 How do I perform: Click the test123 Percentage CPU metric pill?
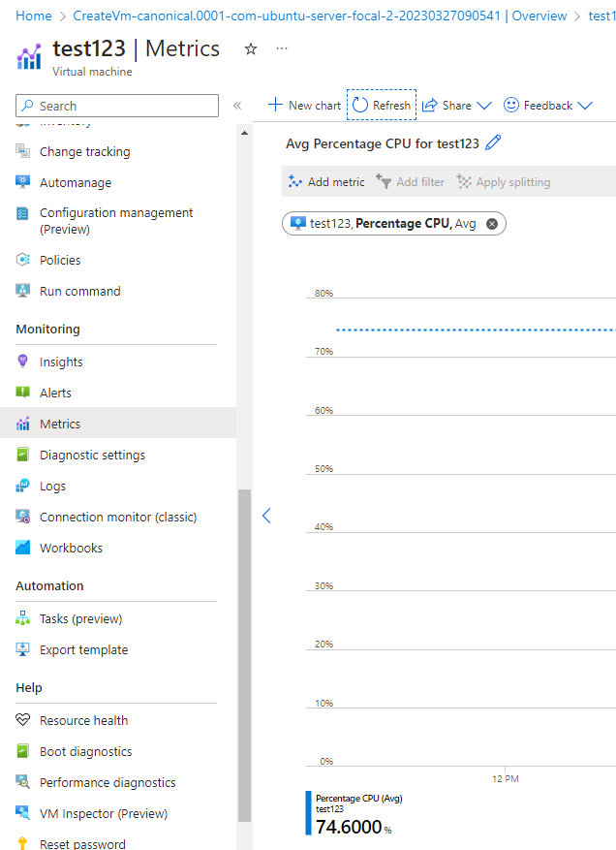(x=394, y=223)
